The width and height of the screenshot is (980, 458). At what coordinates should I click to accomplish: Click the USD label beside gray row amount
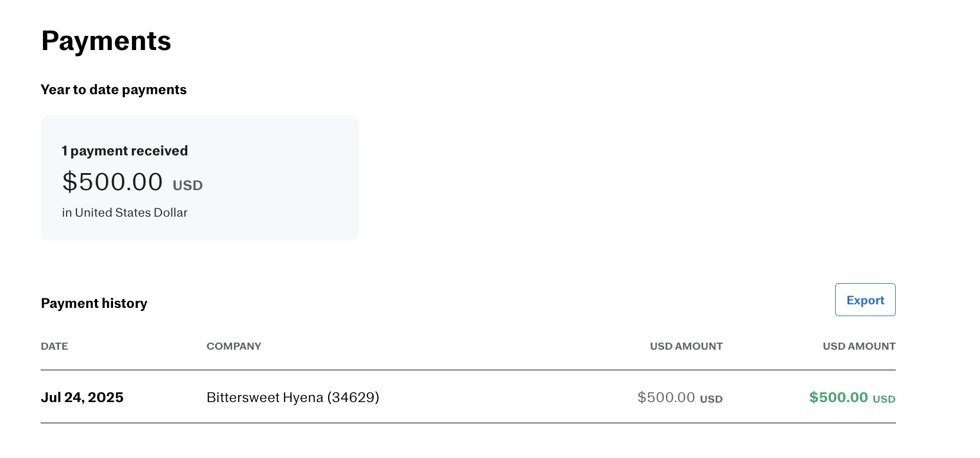coord(711,399)
